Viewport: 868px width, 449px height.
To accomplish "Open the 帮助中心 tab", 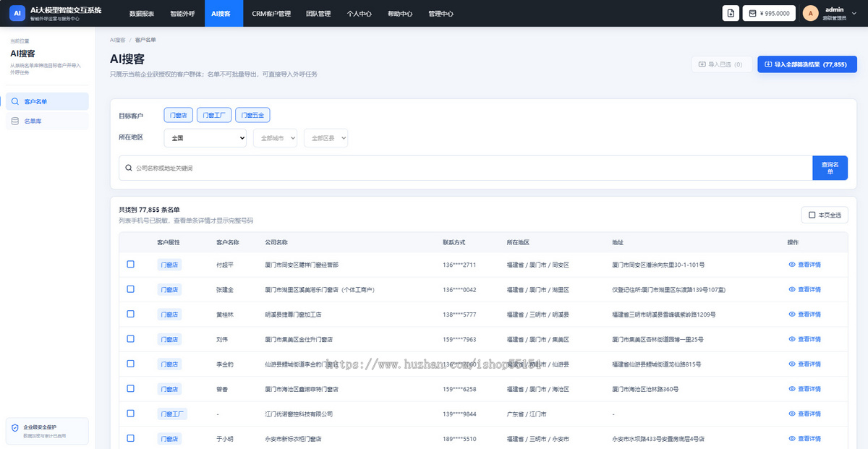I will (400, 13).
